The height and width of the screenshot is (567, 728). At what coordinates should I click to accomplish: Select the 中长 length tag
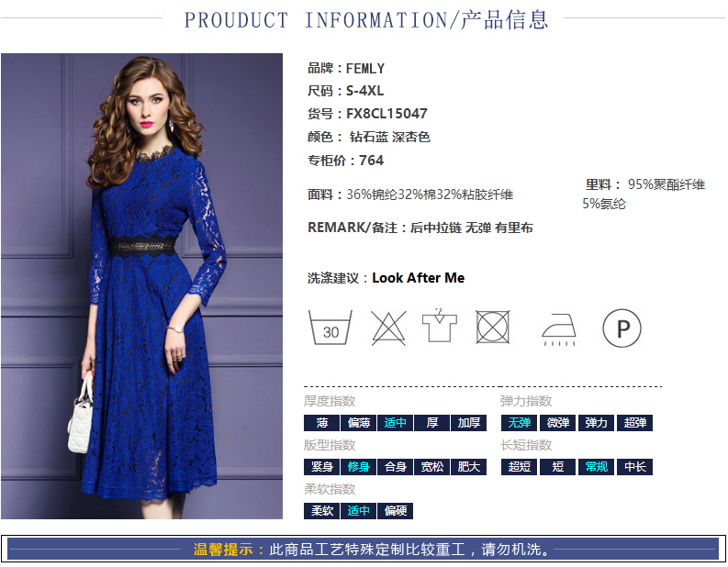[634, 467]
